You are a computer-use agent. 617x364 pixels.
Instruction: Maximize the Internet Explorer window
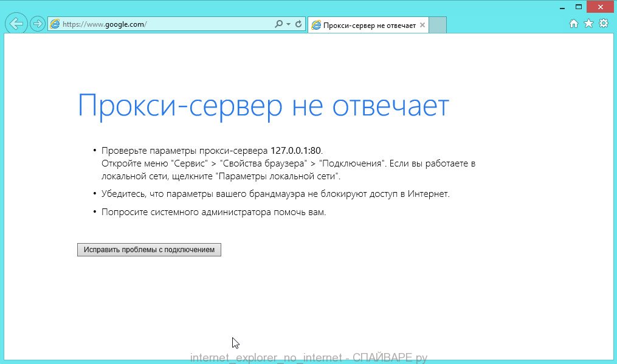click(x=579, y=7)
